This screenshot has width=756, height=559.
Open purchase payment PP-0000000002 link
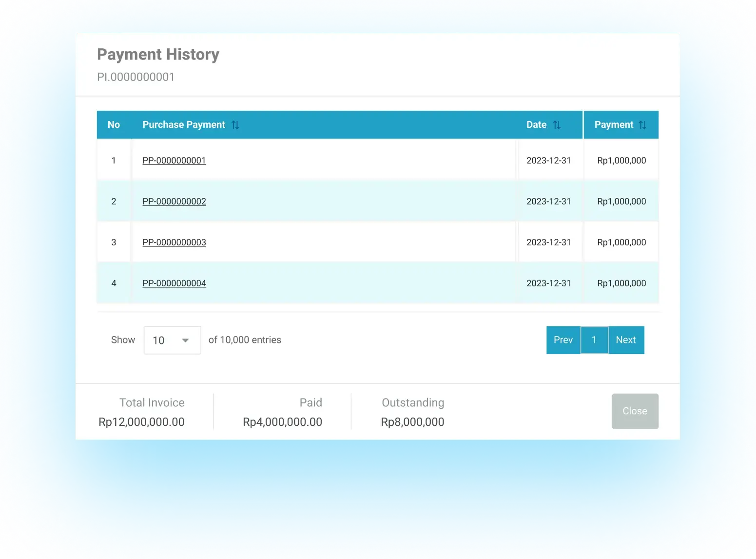coord(174,201)
